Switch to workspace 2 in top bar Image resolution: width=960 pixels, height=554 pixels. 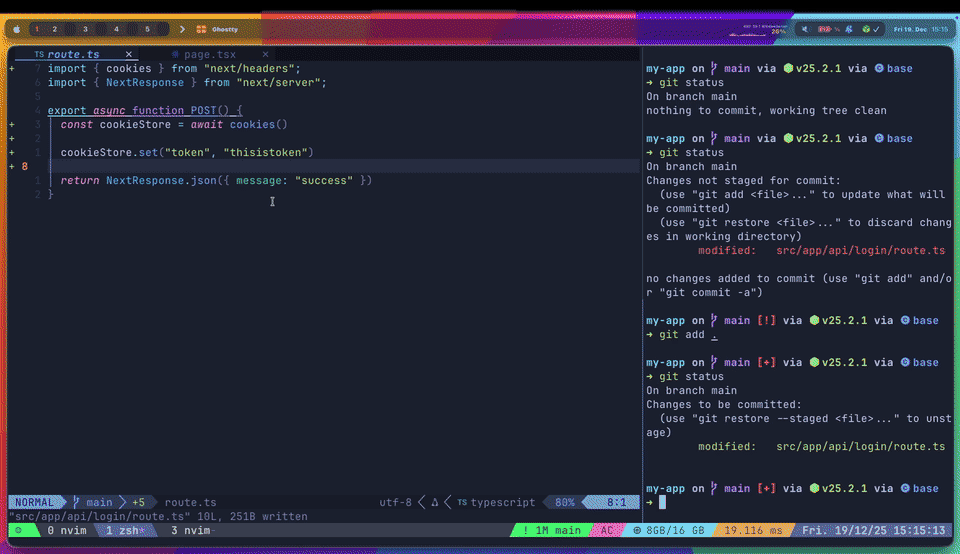tap(54, 29)
